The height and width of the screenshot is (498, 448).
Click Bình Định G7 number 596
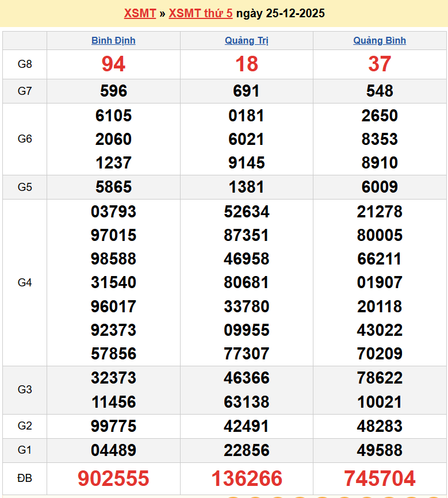click(x=113, y=91)
